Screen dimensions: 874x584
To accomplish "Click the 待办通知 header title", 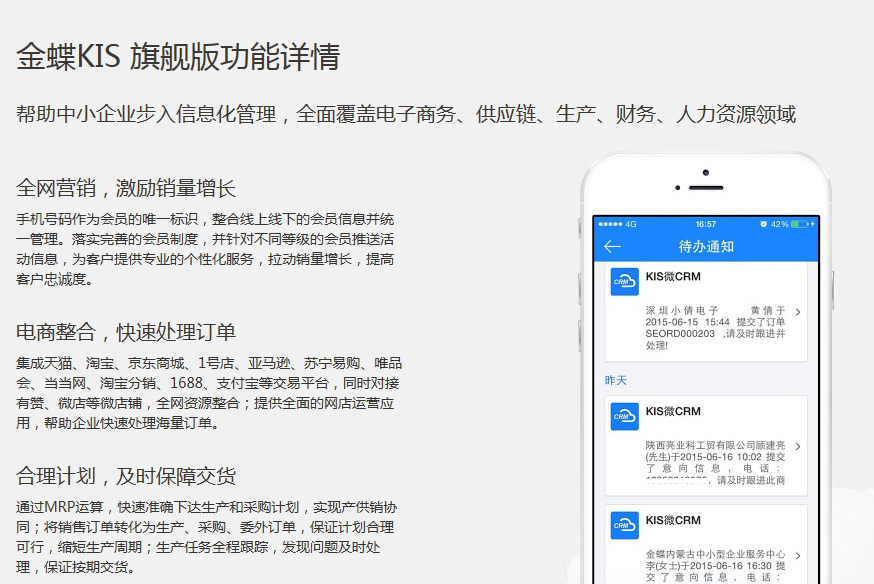I will pos(706,246).
